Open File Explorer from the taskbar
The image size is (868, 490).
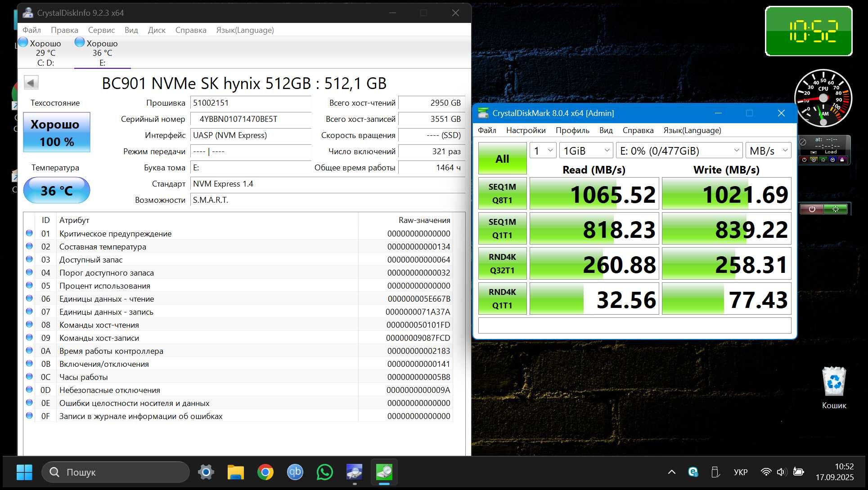click(x=236, y=472)
